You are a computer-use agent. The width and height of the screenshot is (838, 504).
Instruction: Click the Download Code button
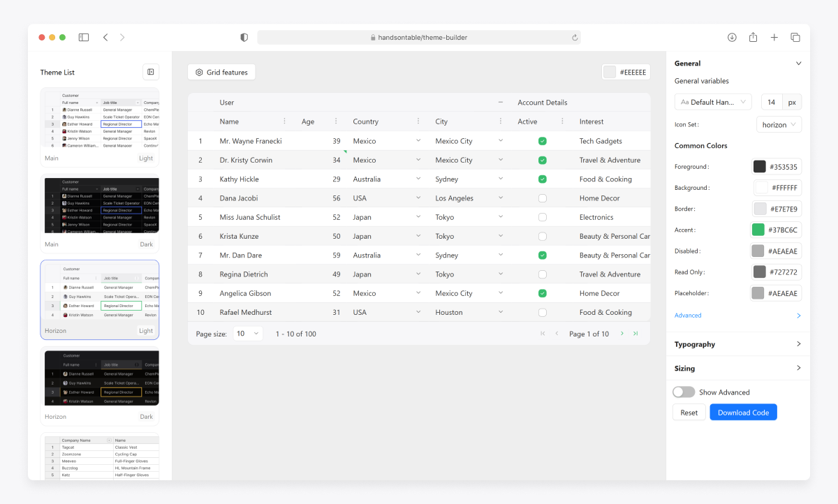[743, 413]
